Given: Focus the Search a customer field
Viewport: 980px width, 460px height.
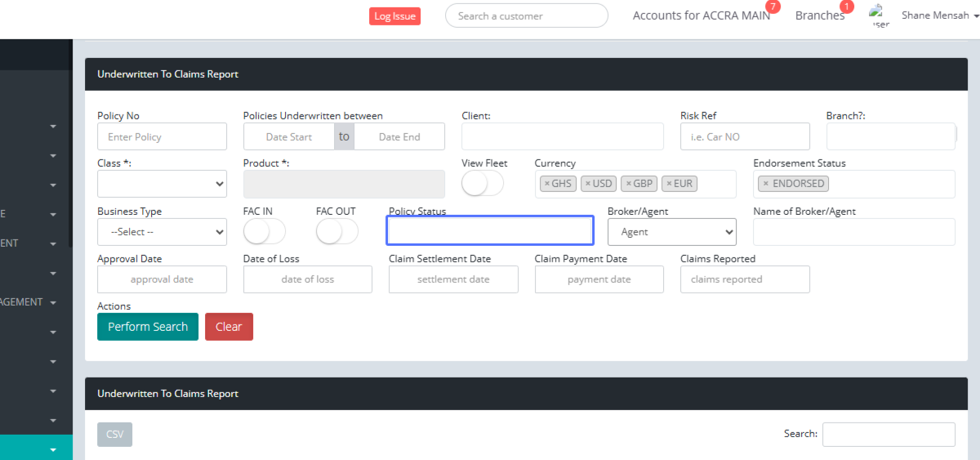Looking at the screenshot, I should [x=526, y=16].
